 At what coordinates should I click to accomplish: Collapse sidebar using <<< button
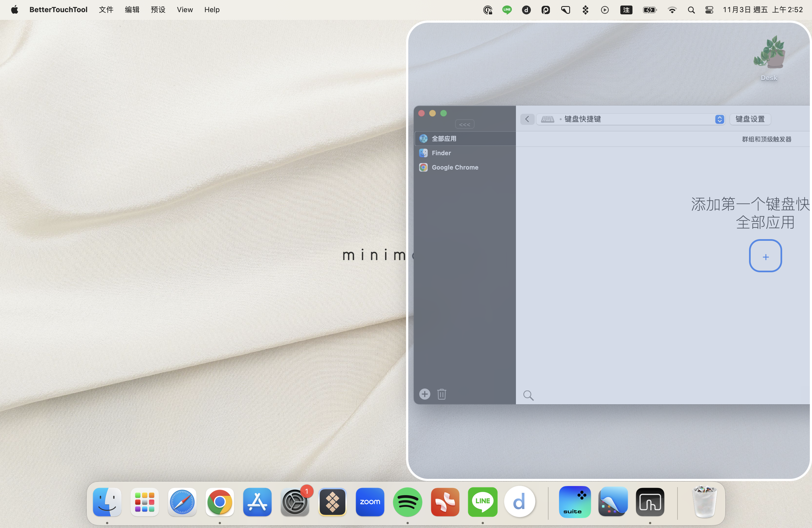click(x=464, y=125)
